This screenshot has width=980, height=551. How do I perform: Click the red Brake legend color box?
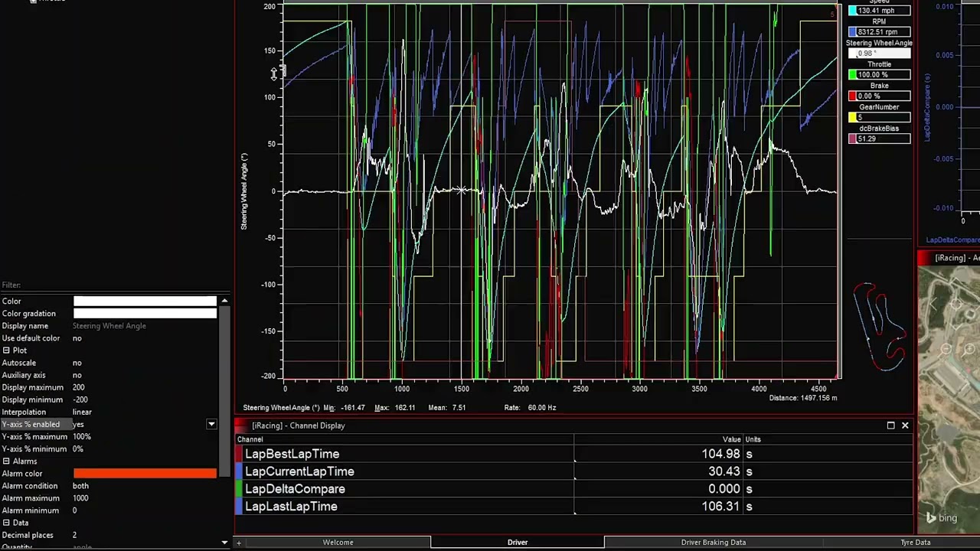click(852, 96)
